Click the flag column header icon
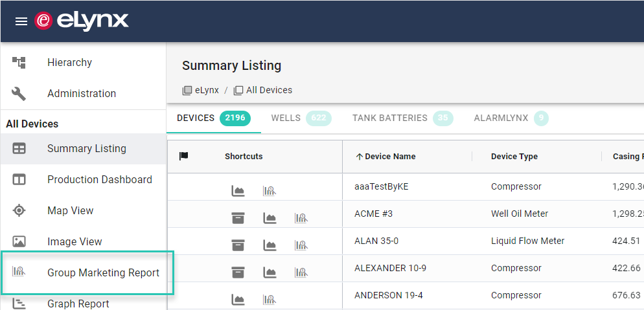The height and width of the screenshot is (310, 644). 183,156
